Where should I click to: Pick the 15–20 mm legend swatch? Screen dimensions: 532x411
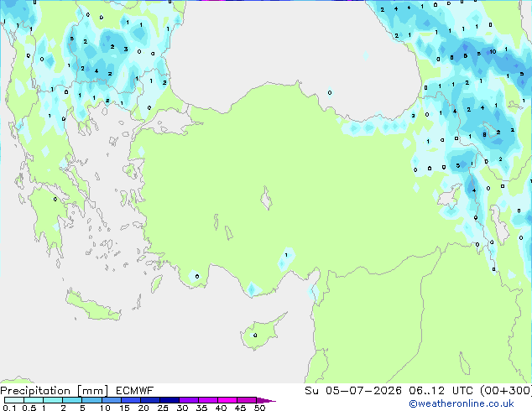click(130, 400)
